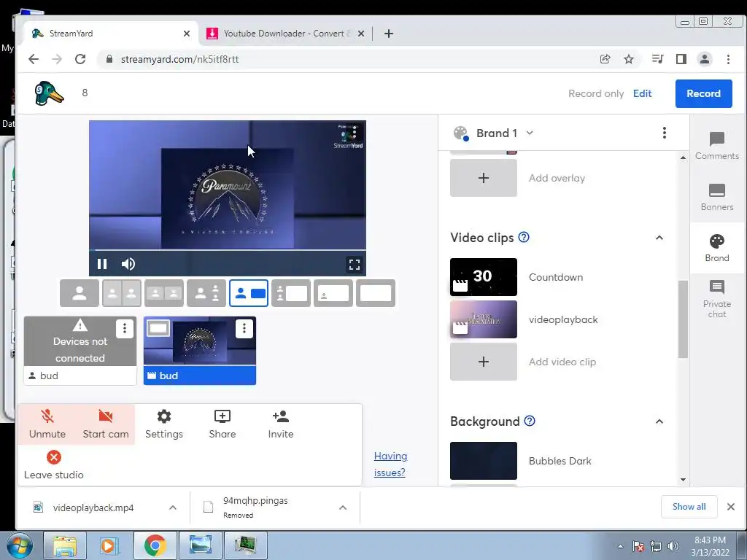
Task: Open options menu on bud video tile
Action: point(244,328)
